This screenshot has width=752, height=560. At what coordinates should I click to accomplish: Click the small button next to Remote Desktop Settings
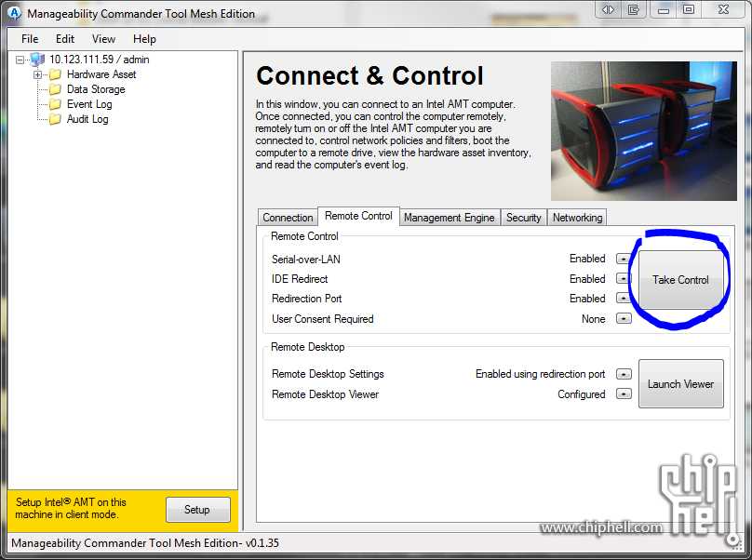tap(624, 374)
